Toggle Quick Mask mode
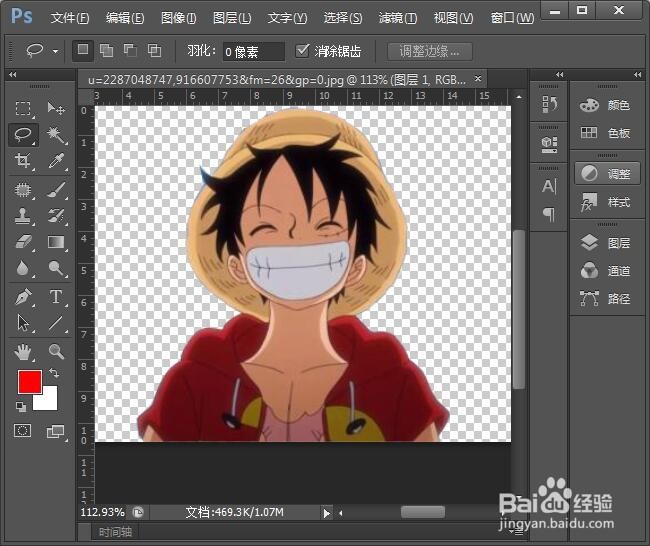This screenshot has width=650, height=546. point(22,430)
